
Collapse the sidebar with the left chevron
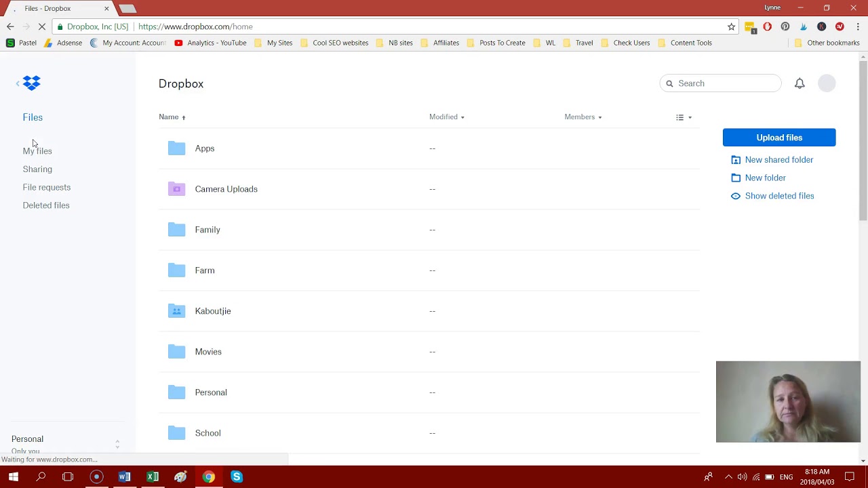tap(18, 83)
